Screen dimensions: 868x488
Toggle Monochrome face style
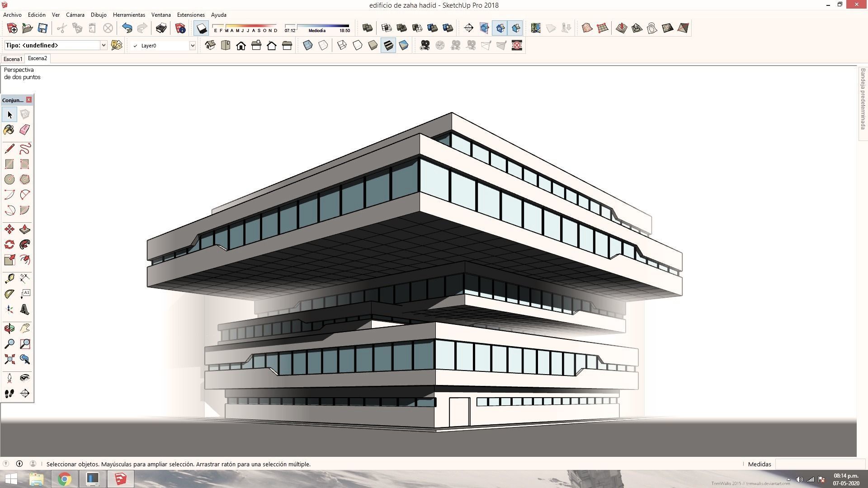[x=404, y=45]
